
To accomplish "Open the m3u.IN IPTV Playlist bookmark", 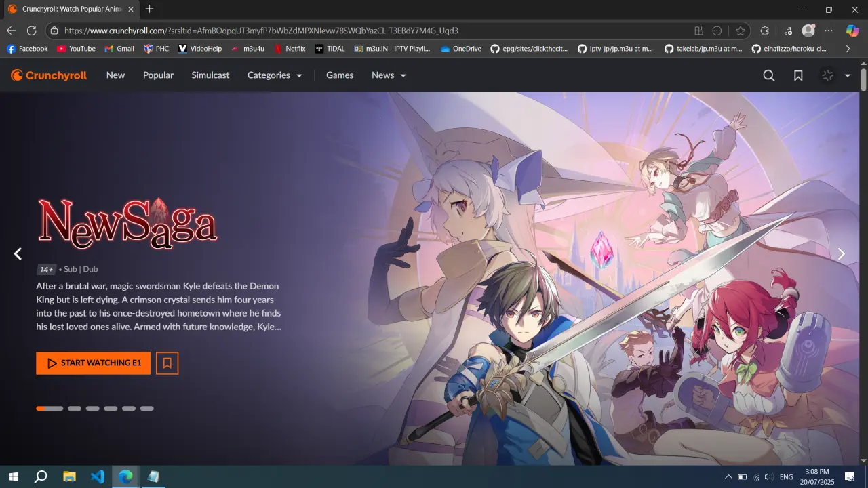I will pos(392,49).
